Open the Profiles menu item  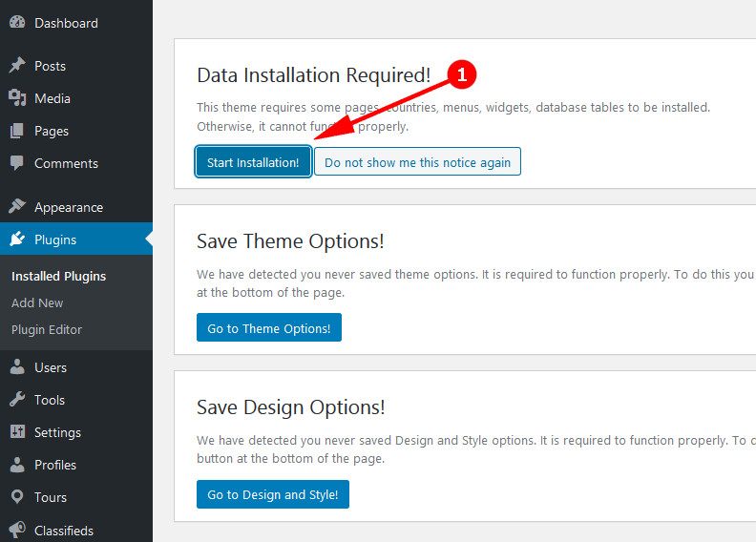coord(54,465)
